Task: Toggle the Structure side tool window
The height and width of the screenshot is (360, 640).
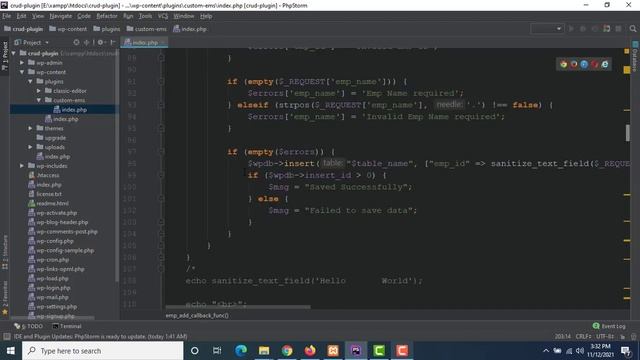Action: 5,252
